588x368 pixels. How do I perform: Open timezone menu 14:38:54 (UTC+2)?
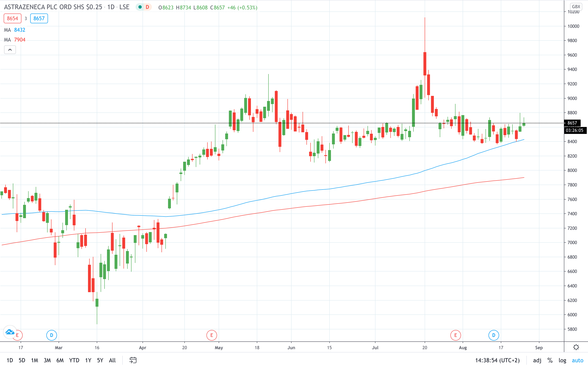(x=497, y=360)
